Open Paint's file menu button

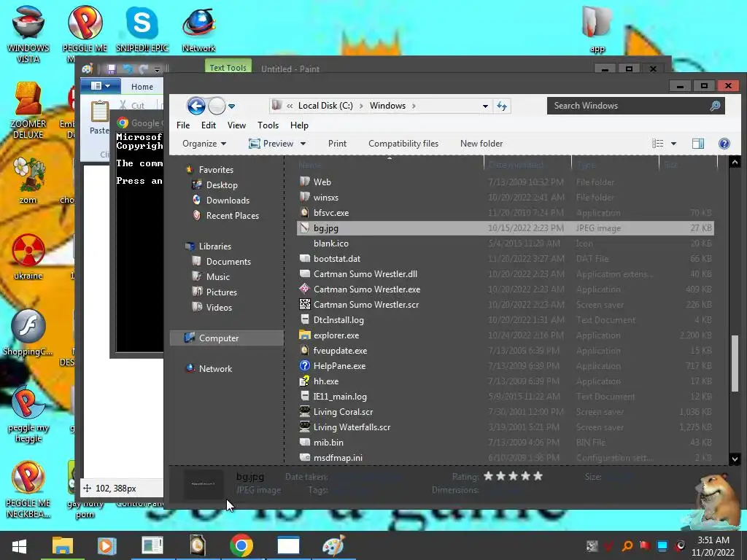(x=100, y=86)
